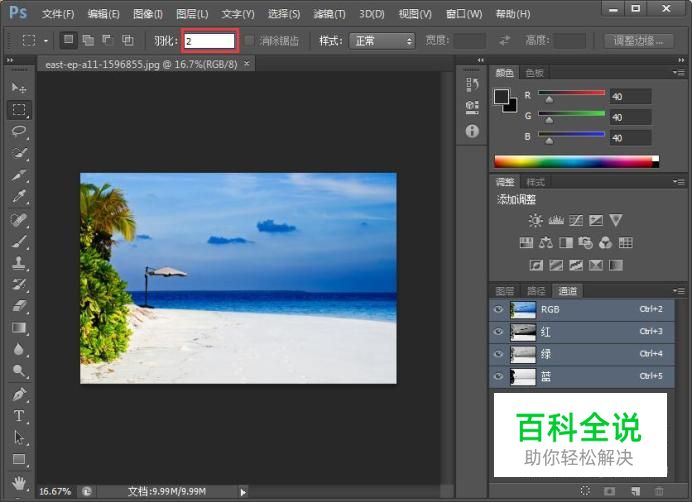Image resolution: width=692 pixels, height=502 pixels.
Task: Open the Color panel flyout menu
Action: pos(680,73)
